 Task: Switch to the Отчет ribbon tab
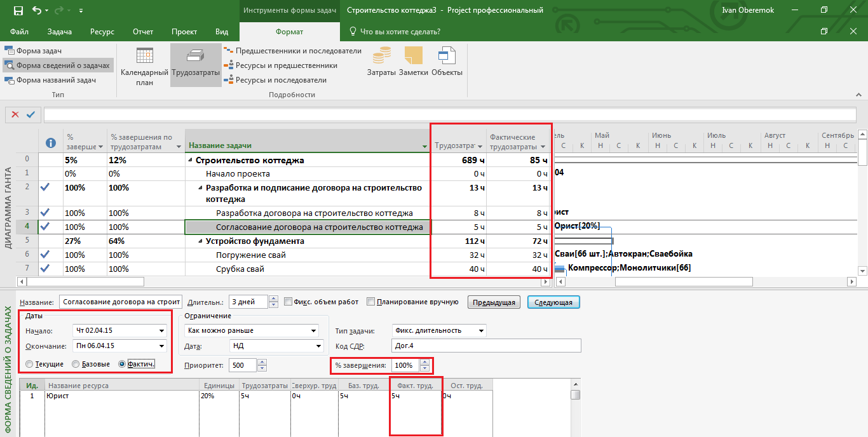tap(143, 32)
